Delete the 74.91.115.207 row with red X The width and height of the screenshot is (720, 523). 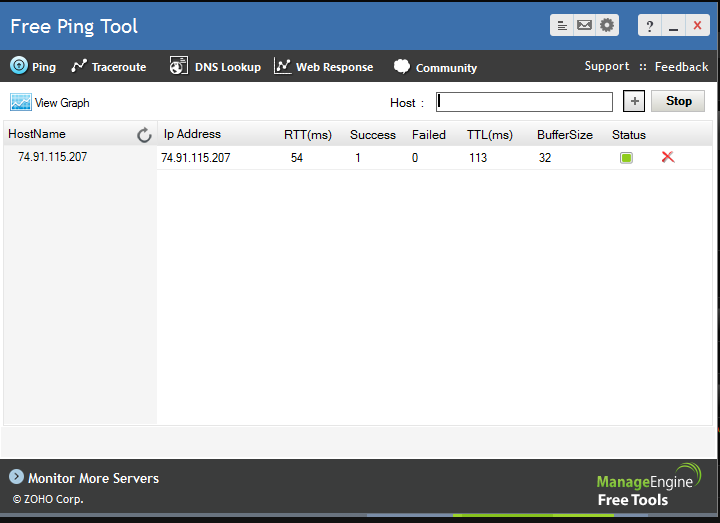coord(668,157)
